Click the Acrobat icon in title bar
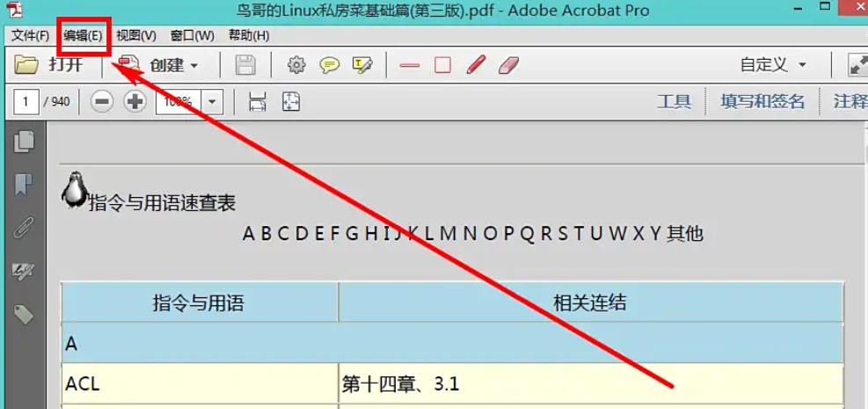The width and height of the screenshot is (868, 409). (x=14, y=10)
